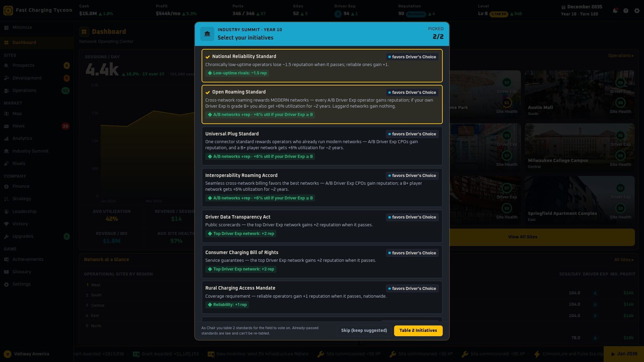
Task: Uncheck the Open Roaming Standard initiative
Action: pos(322,104)
